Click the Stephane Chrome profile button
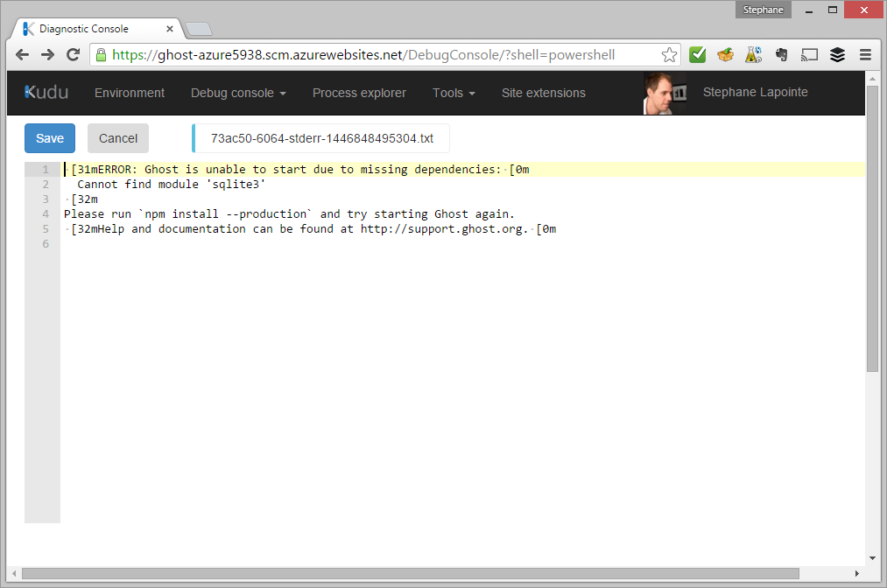Screen dimensions: 887x588 tap(764, 10)
